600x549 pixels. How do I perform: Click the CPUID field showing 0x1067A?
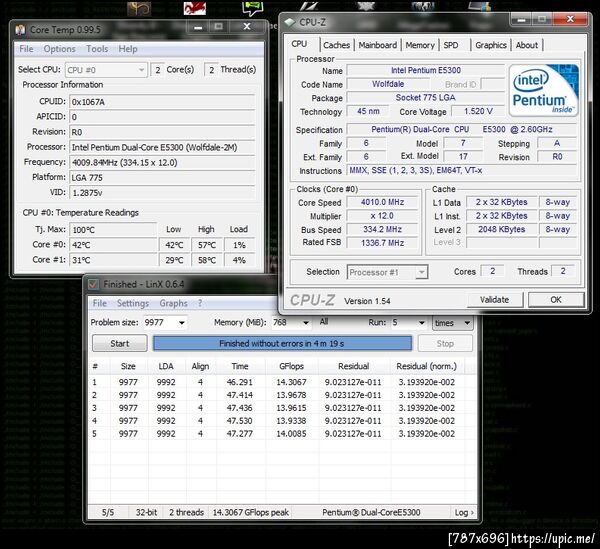[162, 102]
